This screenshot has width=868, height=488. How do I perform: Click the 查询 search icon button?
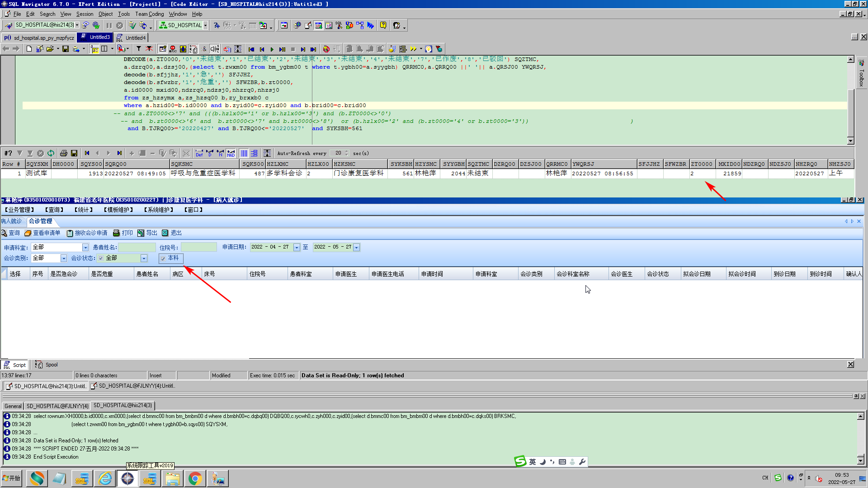point(4,233)
